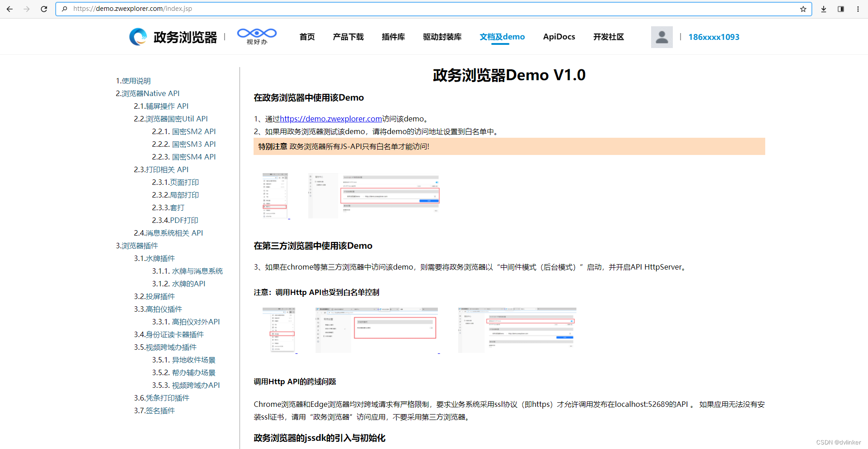Click the 视好办 infinity logo
This screenshot has width=868, height=449.
(x=257, y=36)
